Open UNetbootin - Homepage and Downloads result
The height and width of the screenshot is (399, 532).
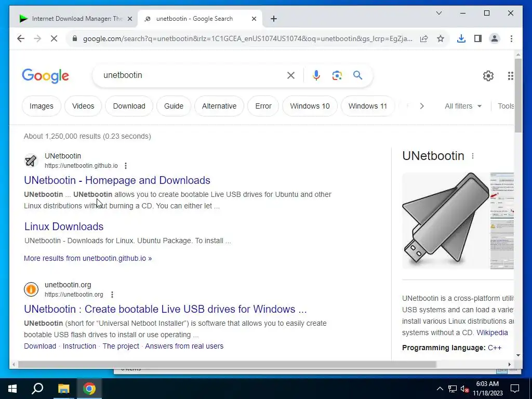point(117,180)
